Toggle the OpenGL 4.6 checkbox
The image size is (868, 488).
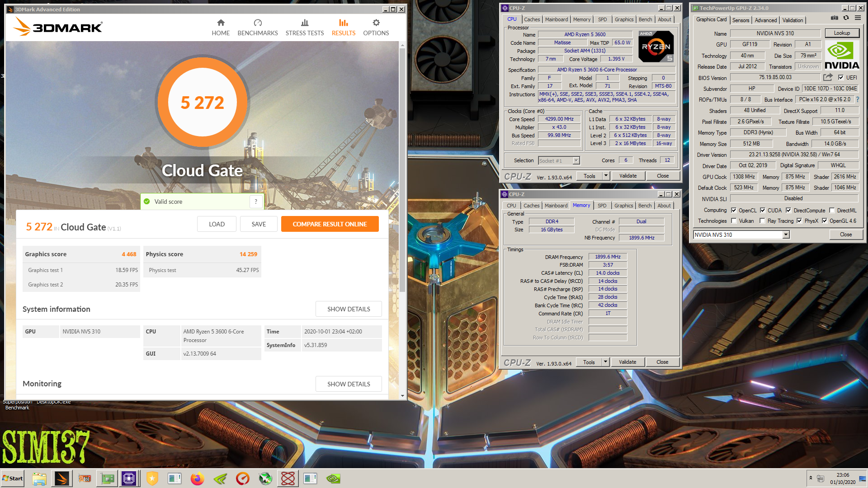[825, 221]
